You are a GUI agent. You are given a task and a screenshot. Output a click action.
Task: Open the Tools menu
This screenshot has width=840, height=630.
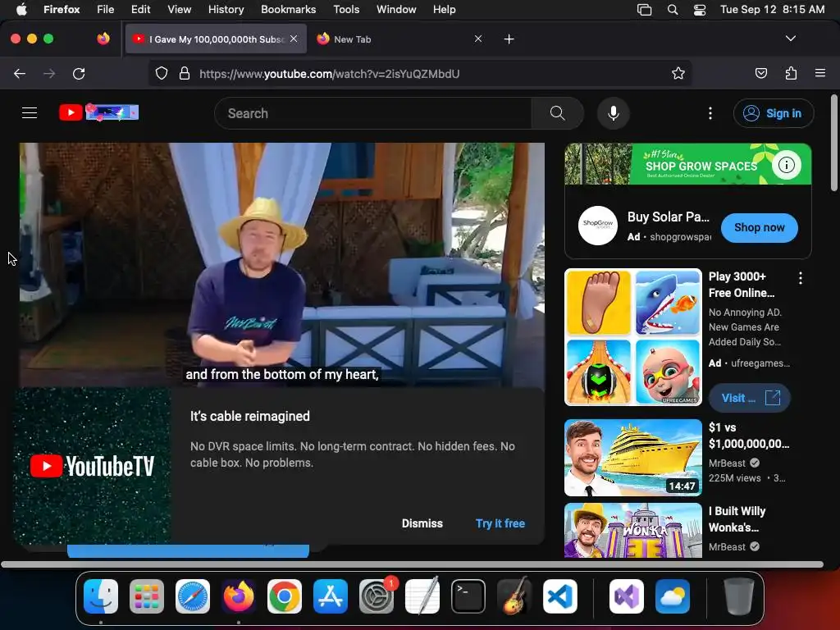point(346,9)
